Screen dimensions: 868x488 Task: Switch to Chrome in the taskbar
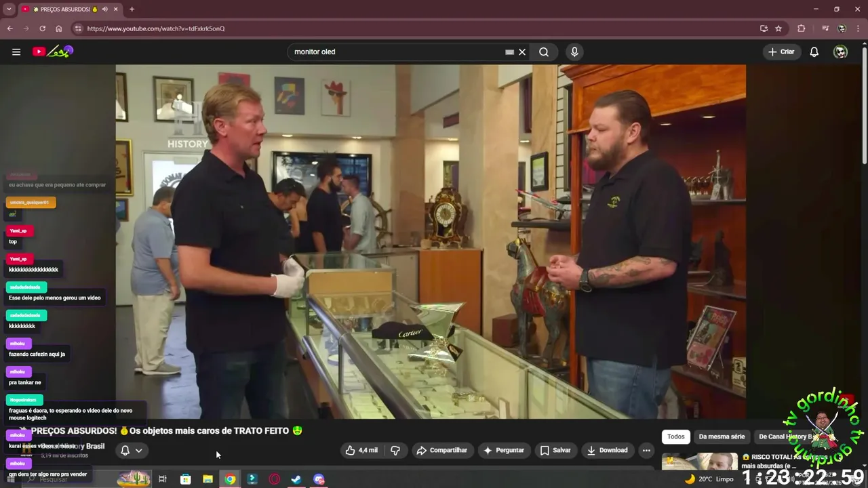230,479
